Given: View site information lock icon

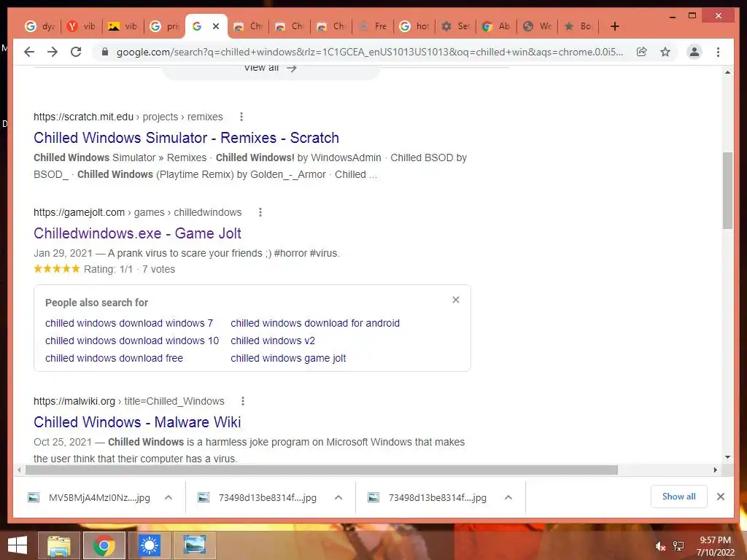Looking at the screenshot, I should [x=105, y=52].
